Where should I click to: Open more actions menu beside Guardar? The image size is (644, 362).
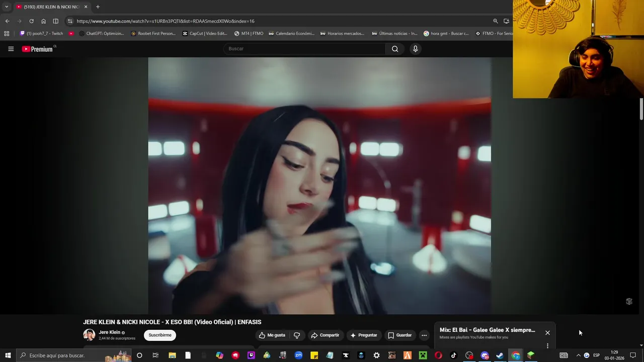pos(424,335)
